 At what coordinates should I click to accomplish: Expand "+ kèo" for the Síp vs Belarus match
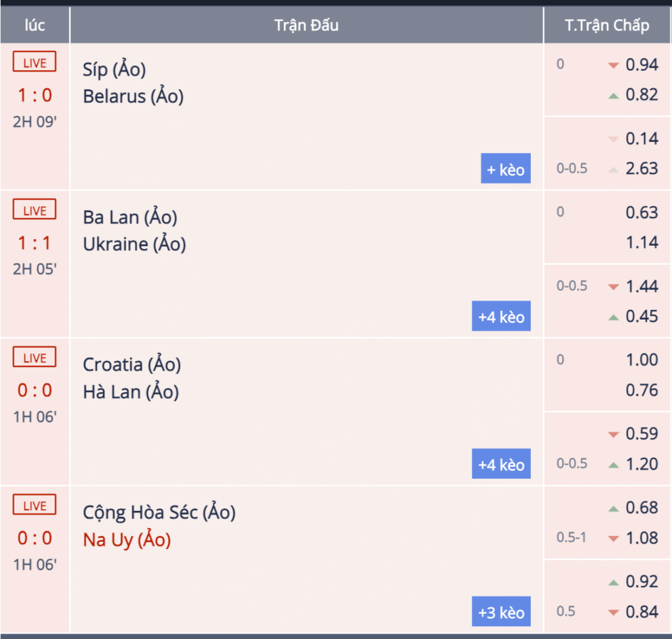pyautogui.click(x=505, y=169)
